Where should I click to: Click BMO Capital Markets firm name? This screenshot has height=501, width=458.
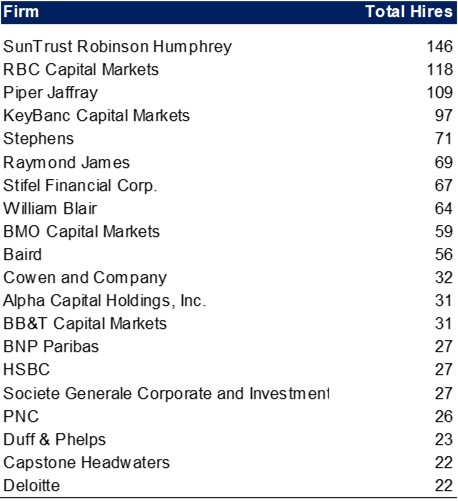pyautogui.click(x=81, y=232)
